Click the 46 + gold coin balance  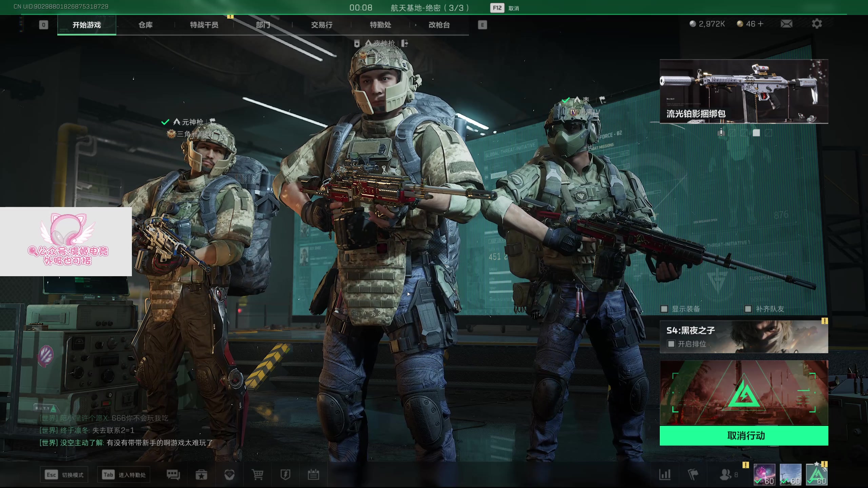point(750,24)
